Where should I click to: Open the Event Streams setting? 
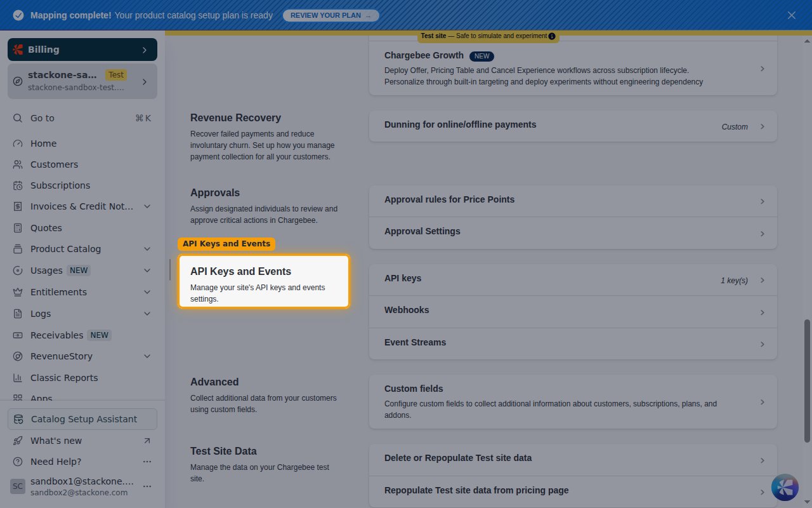(573, 344)
